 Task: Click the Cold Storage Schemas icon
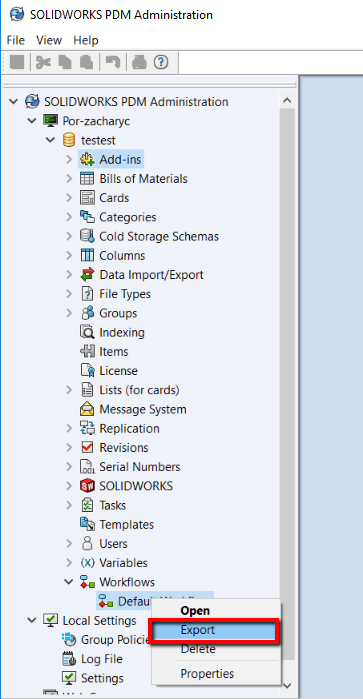[x=87, y=236]
